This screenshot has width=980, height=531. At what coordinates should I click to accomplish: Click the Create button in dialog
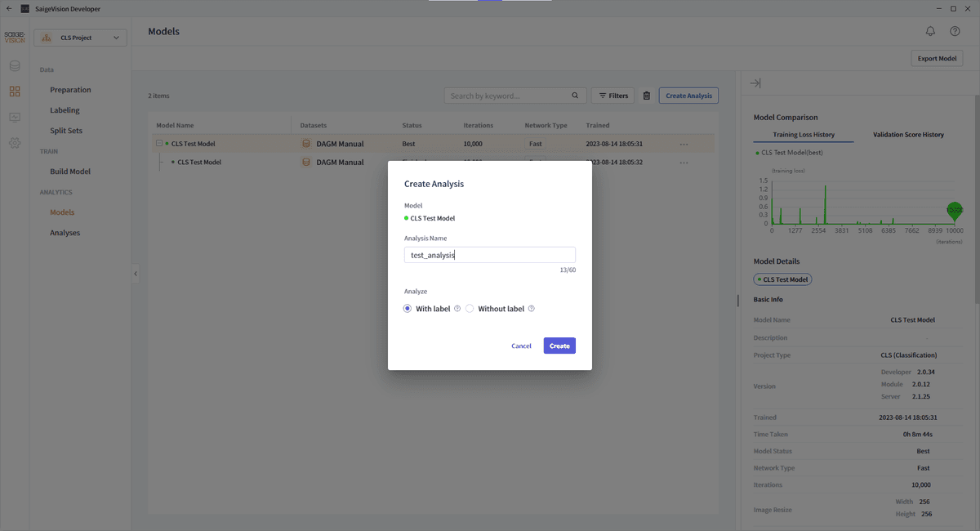point(559,346)
